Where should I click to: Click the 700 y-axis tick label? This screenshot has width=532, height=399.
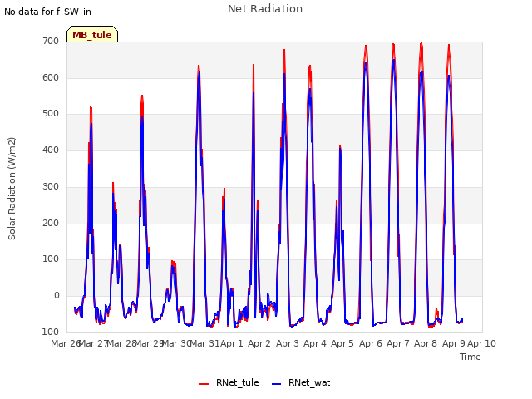click(51, 42)
